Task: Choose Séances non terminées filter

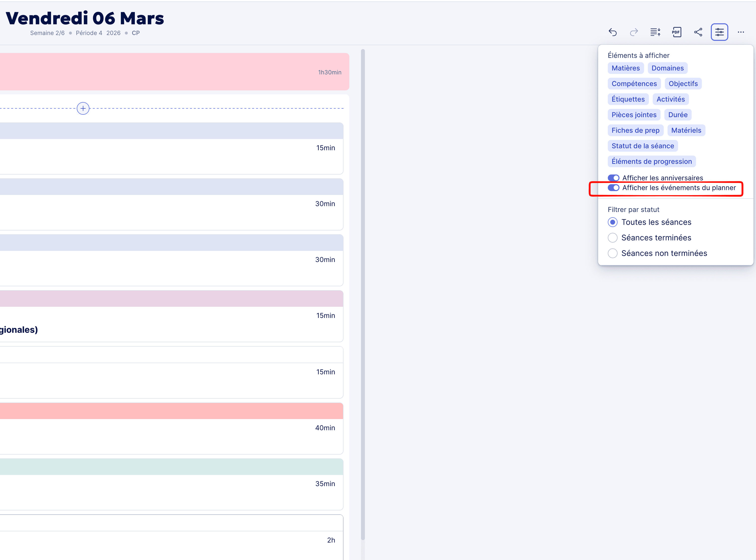Action: 612,253
